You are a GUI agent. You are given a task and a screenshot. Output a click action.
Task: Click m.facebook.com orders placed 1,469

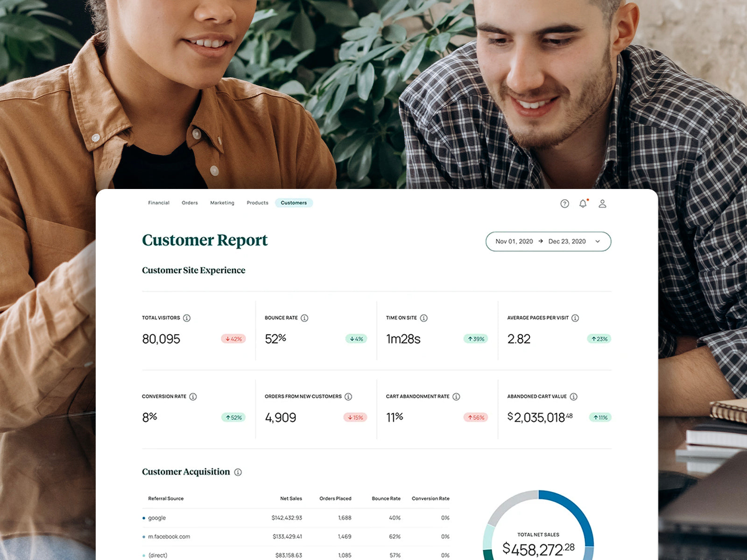coord(345,537)
